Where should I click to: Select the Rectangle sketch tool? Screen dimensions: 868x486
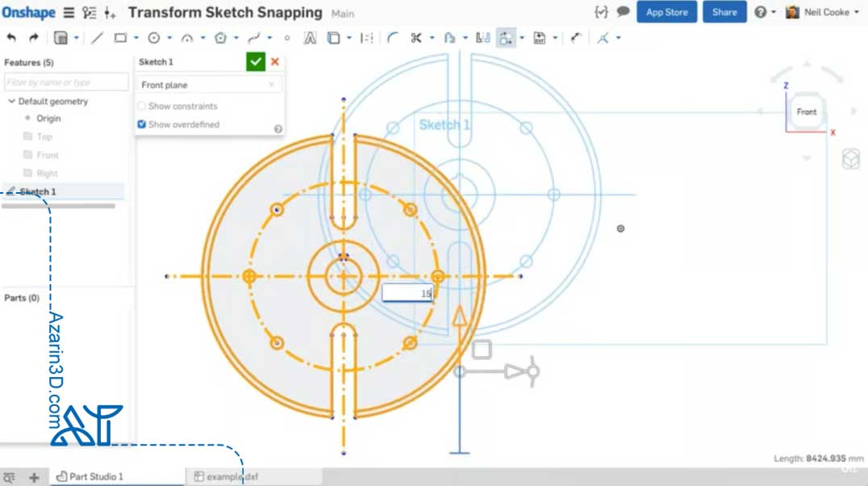[x=120, y=38]
